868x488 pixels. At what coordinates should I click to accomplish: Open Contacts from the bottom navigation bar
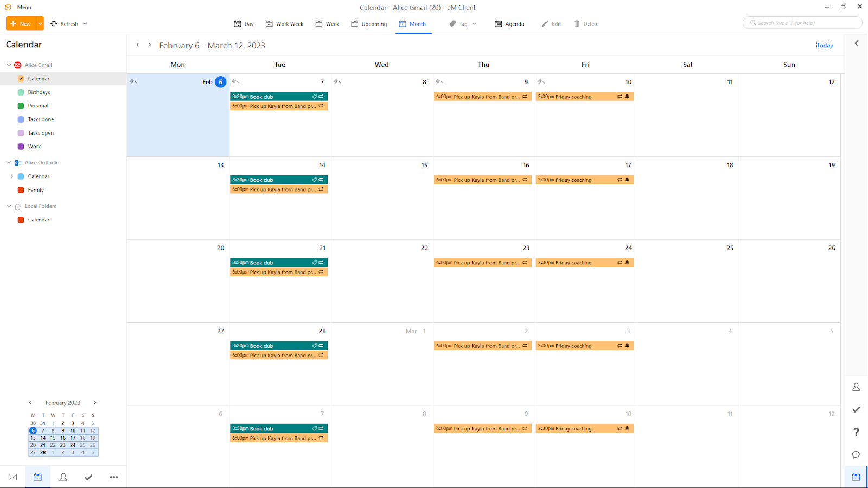[63, 477]
